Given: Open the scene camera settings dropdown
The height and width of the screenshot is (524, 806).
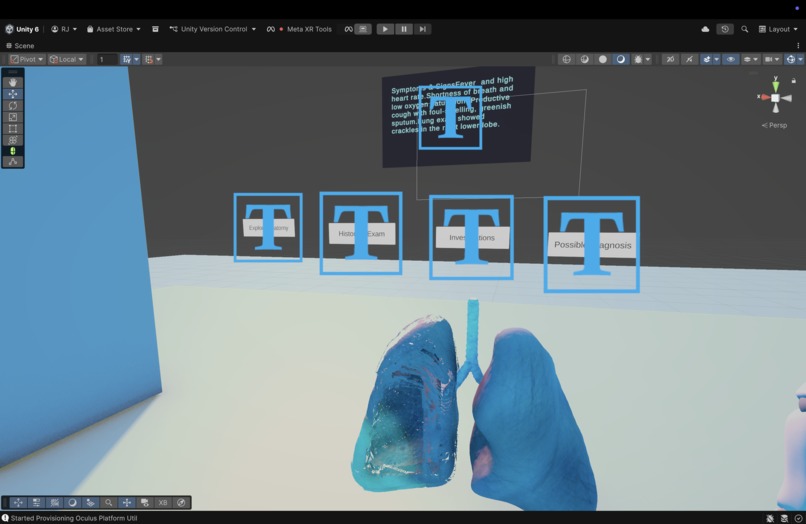Looking at the screenshot, I should [772, 59].
